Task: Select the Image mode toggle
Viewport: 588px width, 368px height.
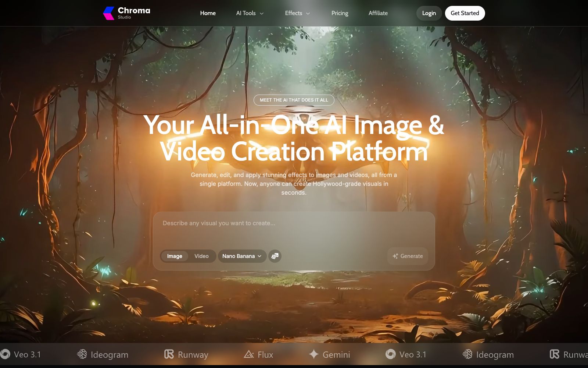Action: click(175, 256)
